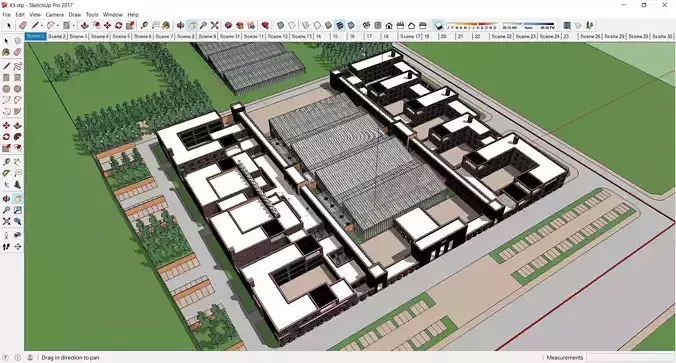Adjust the shadow time-of-day slider
Image resolution: width=676 pixels, height=363 pixels.
[x=529, y=25]
